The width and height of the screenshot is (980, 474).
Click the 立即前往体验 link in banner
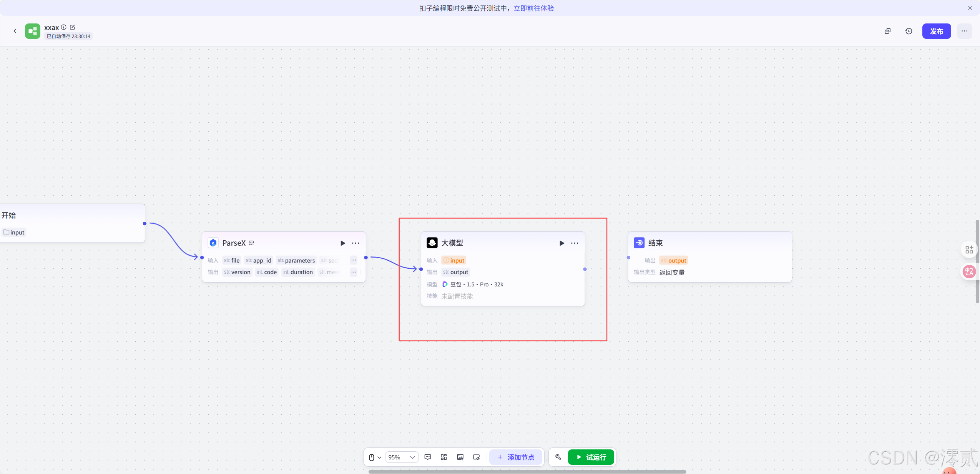(x=533, y=8)
